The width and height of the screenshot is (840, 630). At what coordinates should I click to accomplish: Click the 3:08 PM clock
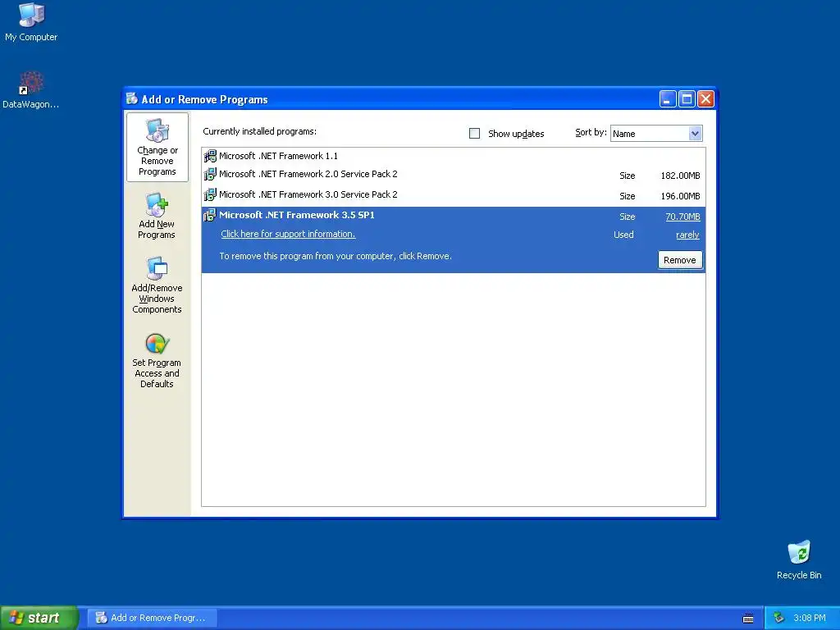click(810, 618)
